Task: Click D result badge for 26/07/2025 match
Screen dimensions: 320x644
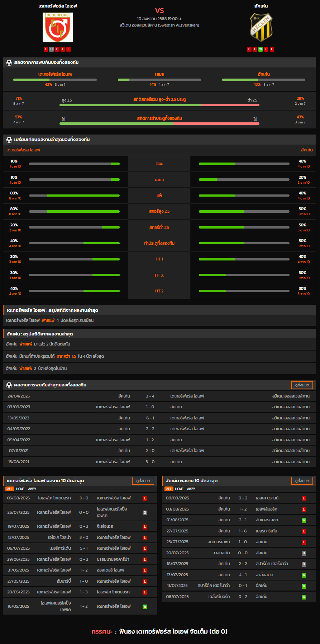Action: click(x=145, y=513)
